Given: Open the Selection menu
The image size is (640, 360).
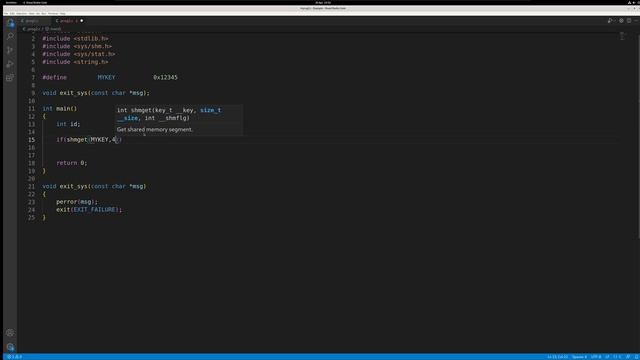Looking at the screenshot, I should point(22,13).
